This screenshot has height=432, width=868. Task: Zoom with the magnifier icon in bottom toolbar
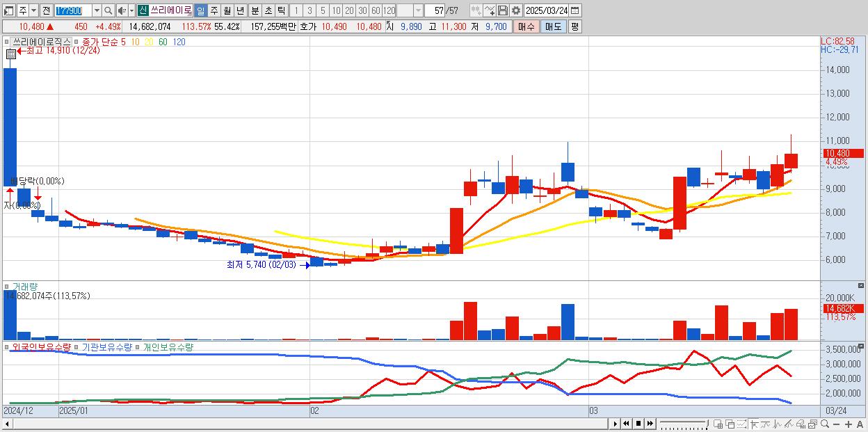pyautogui.click(x=825, y=424)
